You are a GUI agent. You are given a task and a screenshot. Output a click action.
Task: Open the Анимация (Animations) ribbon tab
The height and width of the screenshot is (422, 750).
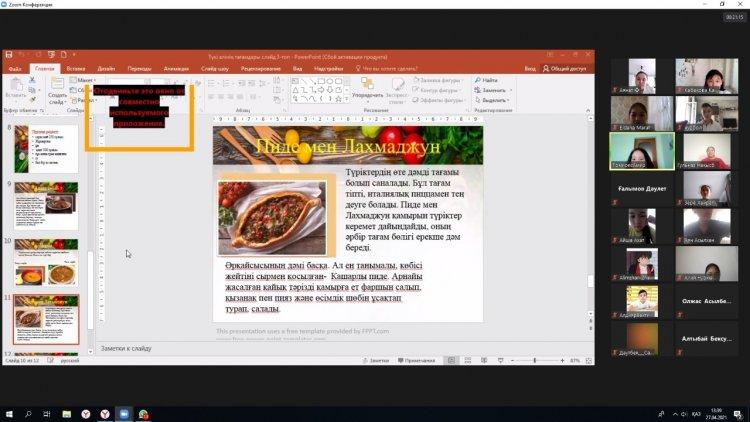click(174, 68)
